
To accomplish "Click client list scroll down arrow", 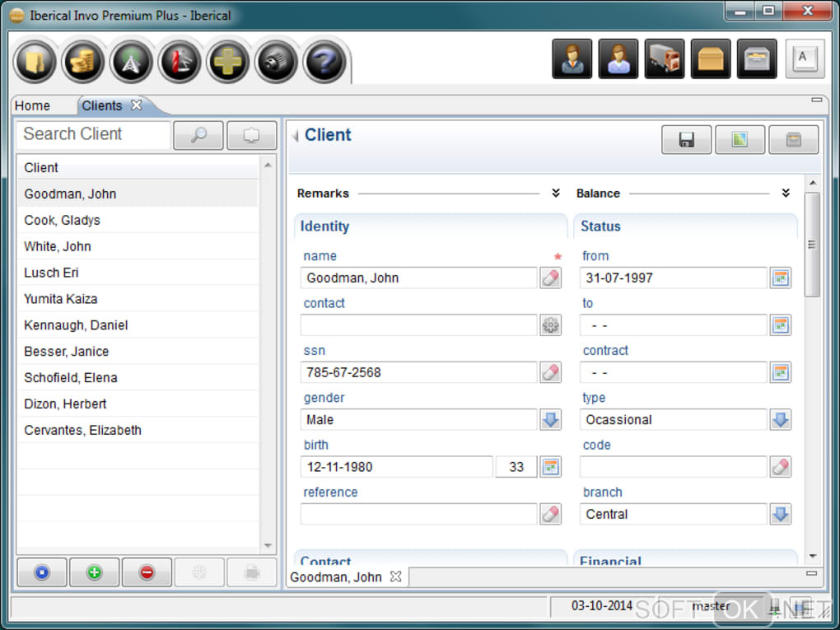I will click(x=268, y=545).
